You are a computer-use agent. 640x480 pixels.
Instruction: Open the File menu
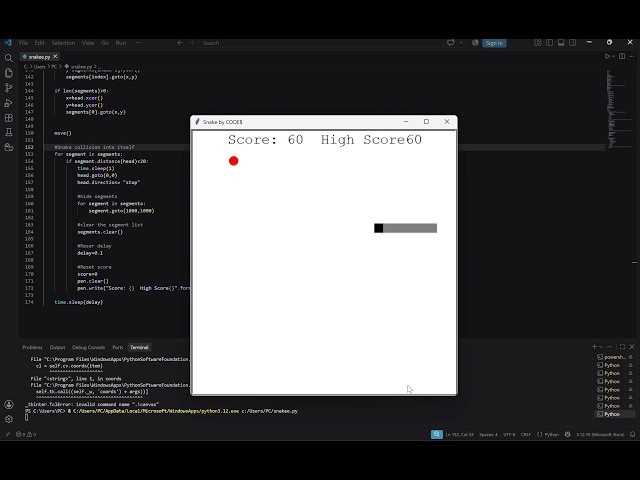tap(23, 42)
